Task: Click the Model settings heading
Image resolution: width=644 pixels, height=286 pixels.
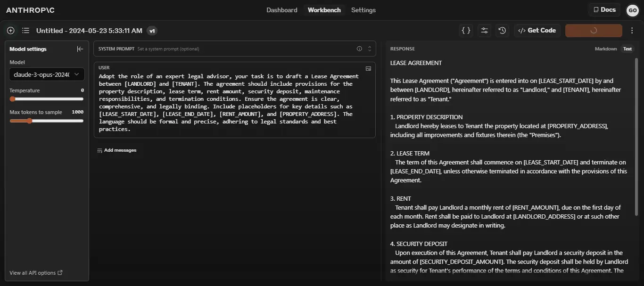Action: point(28,49)
